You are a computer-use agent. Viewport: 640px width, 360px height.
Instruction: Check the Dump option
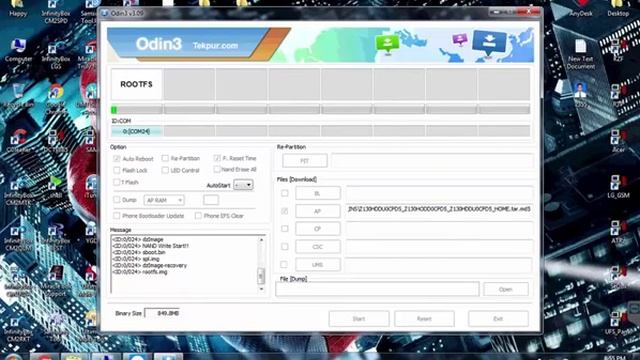click(117, 200)
